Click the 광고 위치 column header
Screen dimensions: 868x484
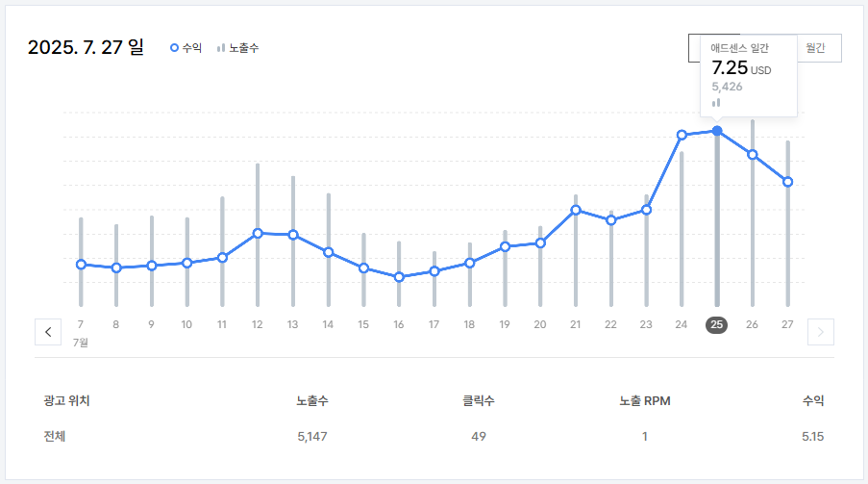(x=66, y=401)
